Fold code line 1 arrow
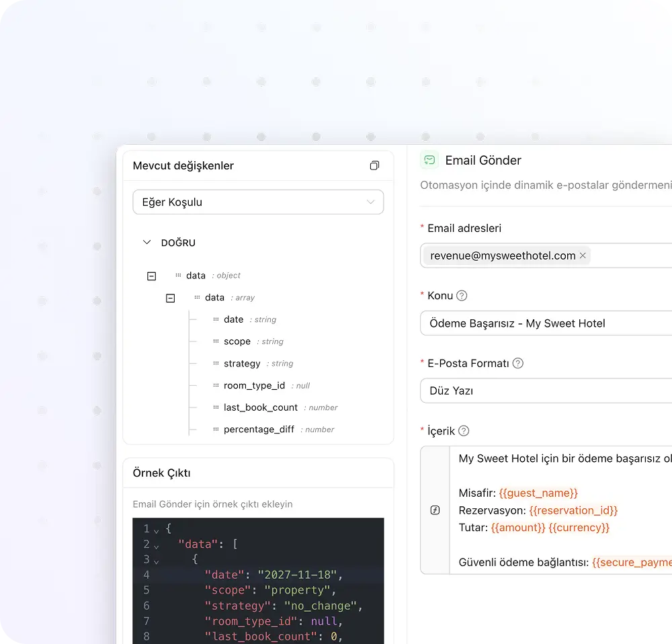 (x=157, y=532)
